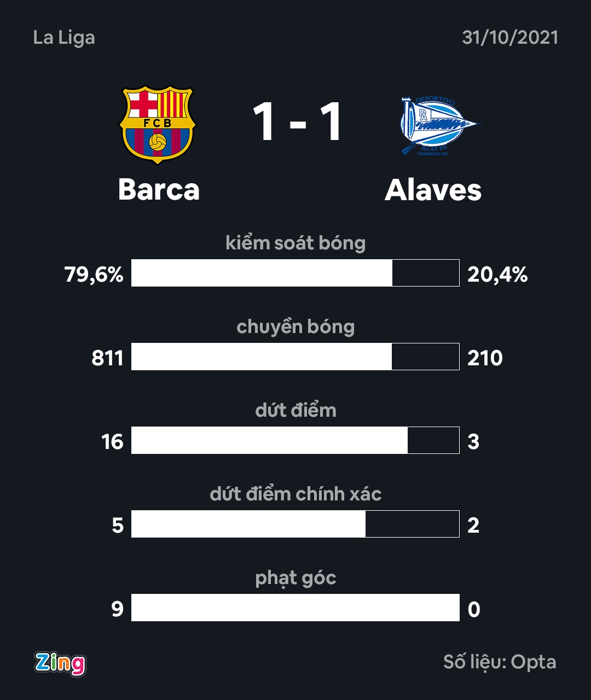Click the 1 - 1 match score
The height and width of the screenshot is (700, 591).
(x=298, y=122)
